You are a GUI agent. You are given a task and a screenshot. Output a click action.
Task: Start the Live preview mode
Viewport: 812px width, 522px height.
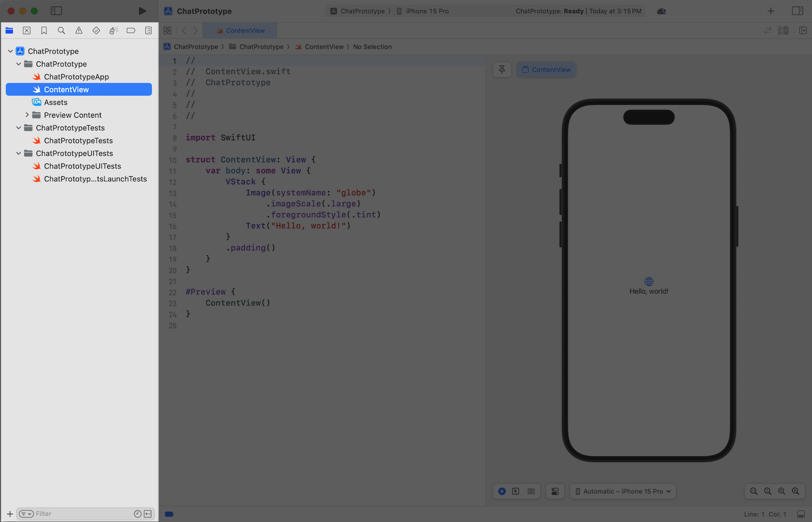pyautogui.click(x=502, y=491)
